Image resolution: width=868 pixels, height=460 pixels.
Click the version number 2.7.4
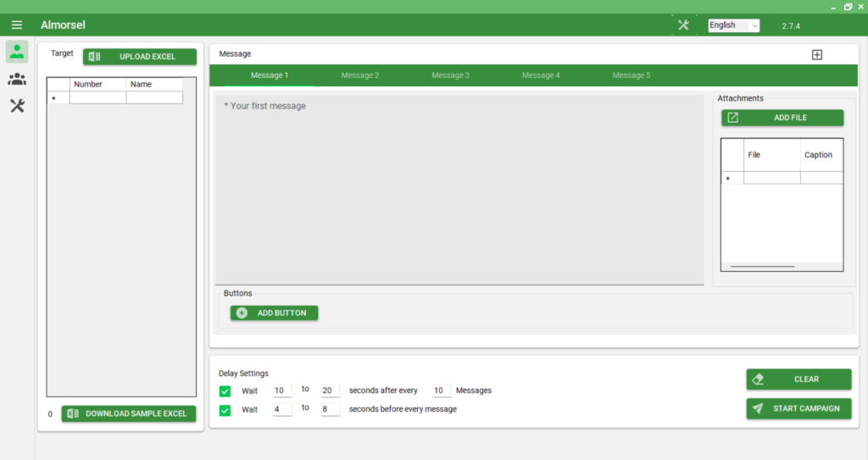coord(791,26)
